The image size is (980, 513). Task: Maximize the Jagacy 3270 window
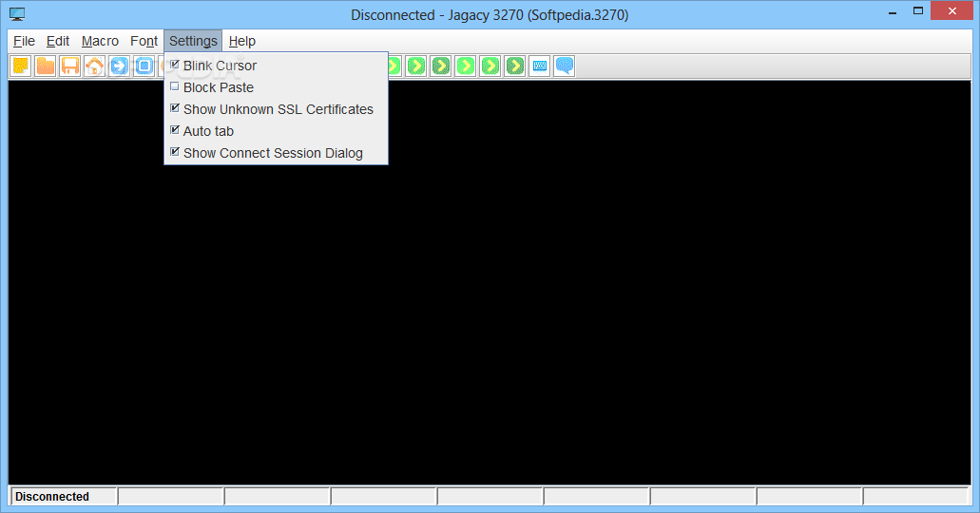pyautogui.click(x=918, y=11)
